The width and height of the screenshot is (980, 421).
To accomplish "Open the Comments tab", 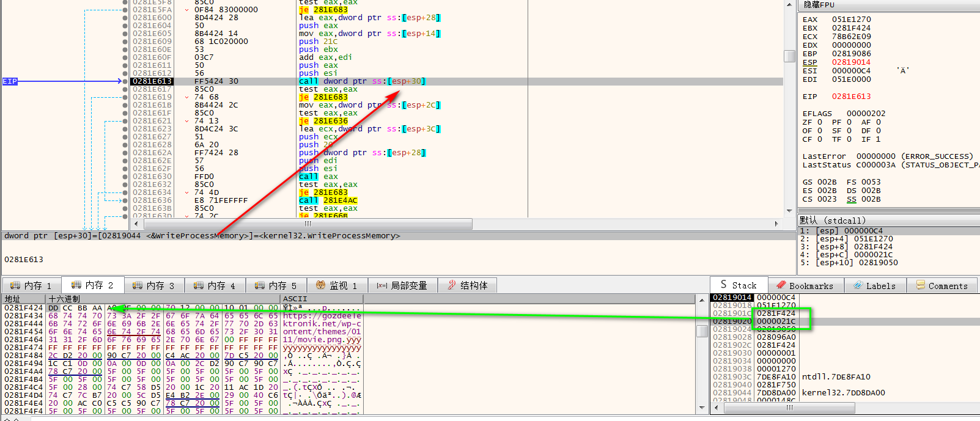I will (941, 285).
